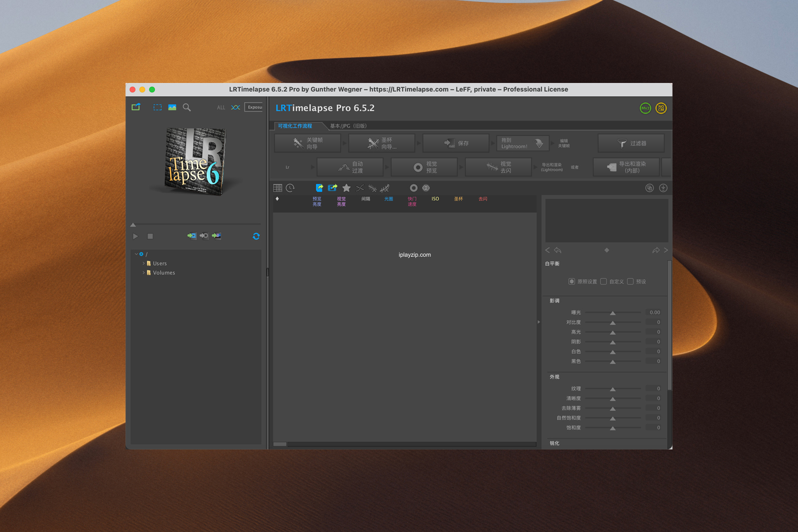The height and width of the screenshot is (532, 798).
Task: Click the gray-arrow circle icon
Action: (x=204, y=236)
